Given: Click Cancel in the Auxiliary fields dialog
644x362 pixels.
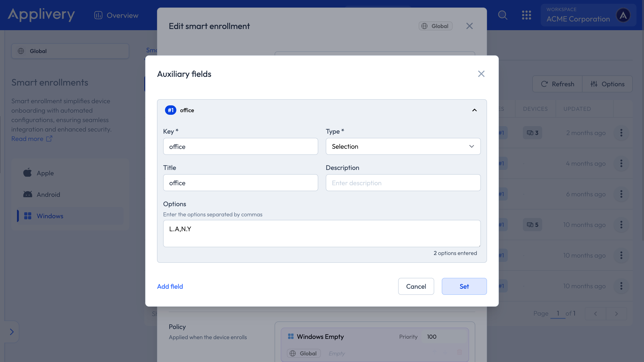Looking at the screenshot, I should tap(416, 286).
